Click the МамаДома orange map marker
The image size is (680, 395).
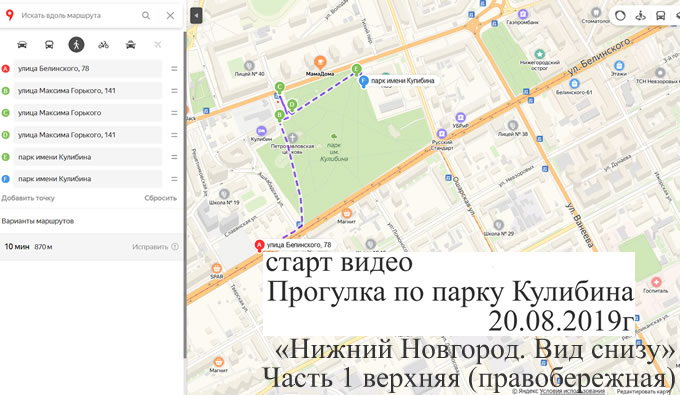pos(320,62)
